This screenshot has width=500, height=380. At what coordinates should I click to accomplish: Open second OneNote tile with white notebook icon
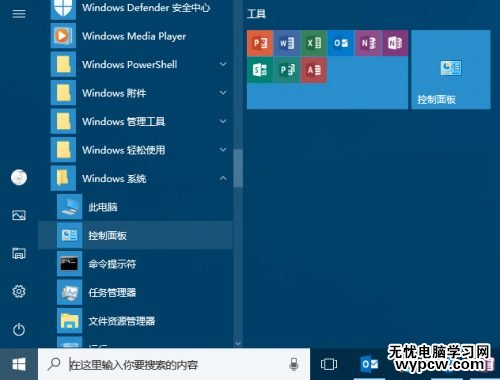click(395, 43)
